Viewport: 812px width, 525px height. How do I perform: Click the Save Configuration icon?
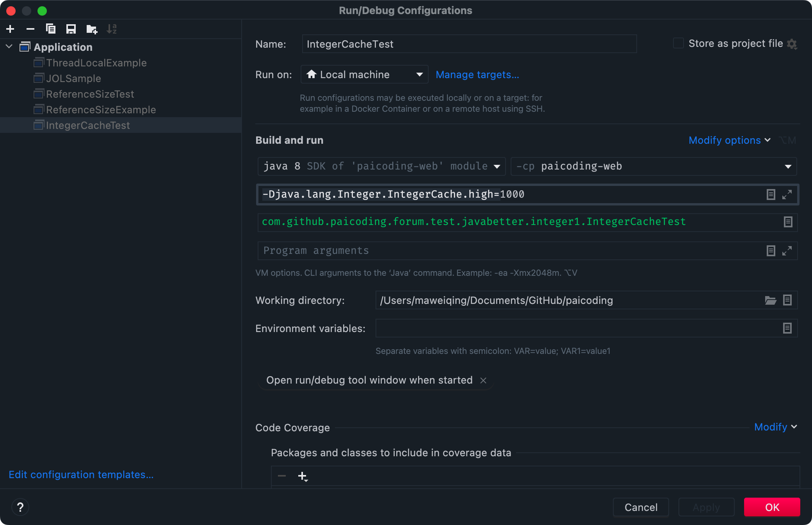point(71,29)
